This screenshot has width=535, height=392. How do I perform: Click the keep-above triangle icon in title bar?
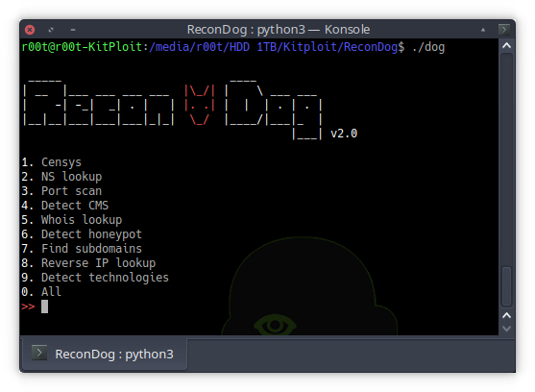[483, 30]
